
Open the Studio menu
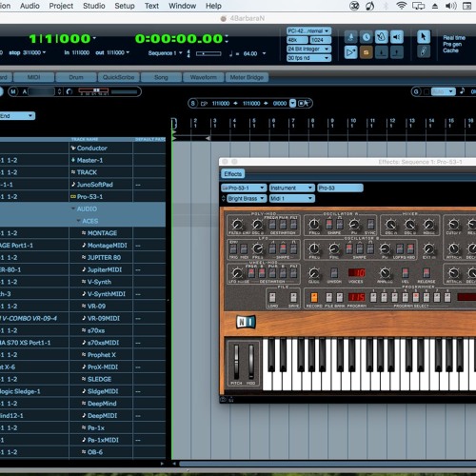(x=94, y=6)
